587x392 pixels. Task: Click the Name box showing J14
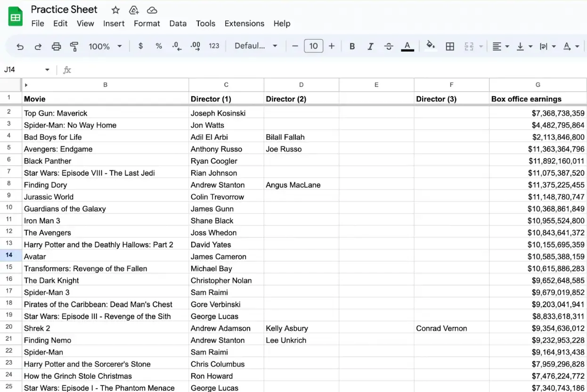pos(23,70)
